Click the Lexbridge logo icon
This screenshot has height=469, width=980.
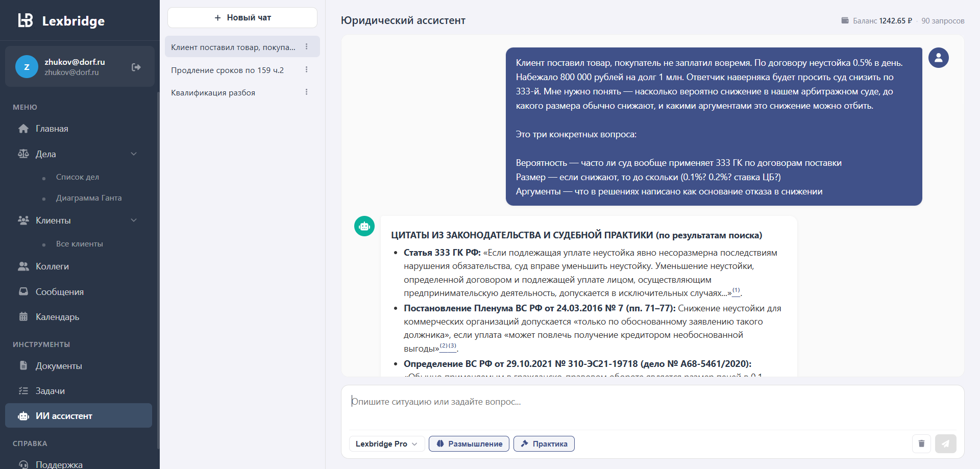(x=26, y=20)
